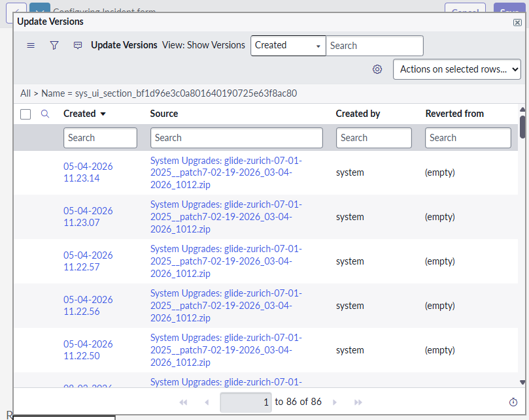Click the All breadcrumb filter link
Screen dimensions: 529x420
click(x=26, y=93)
